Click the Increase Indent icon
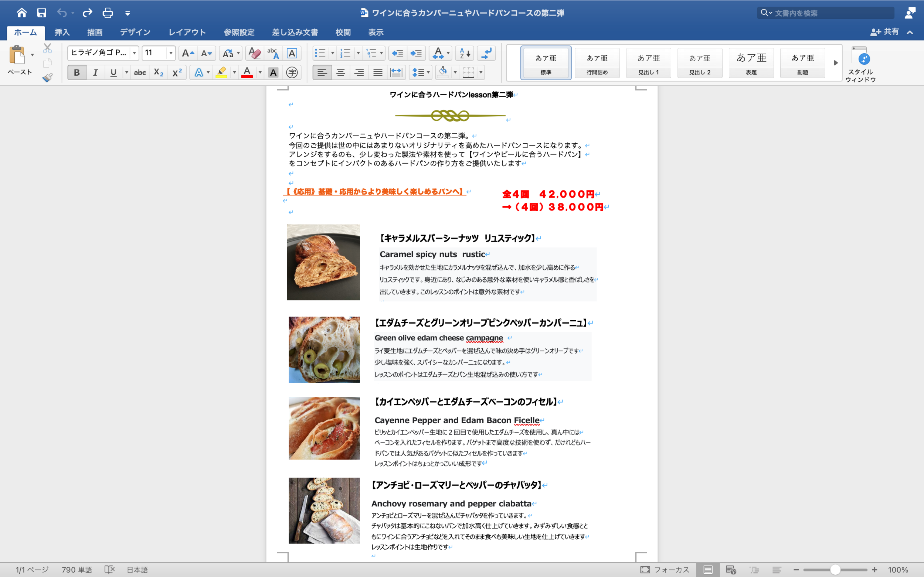This screenshot has height=577, width=924. pos(416,53)
